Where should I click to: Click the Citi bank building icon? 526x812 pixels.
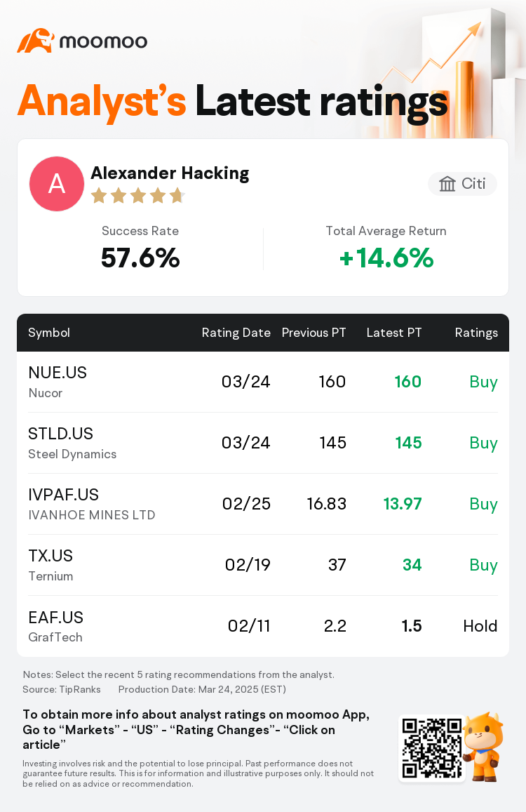coord(447,184)
